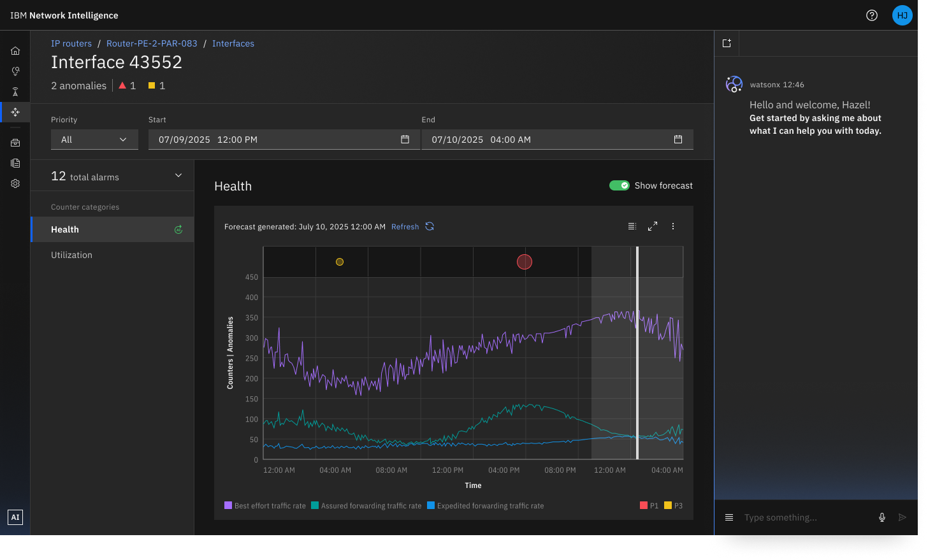Expand the chart to full screen
Screen dimensions: 928x560
652,226
